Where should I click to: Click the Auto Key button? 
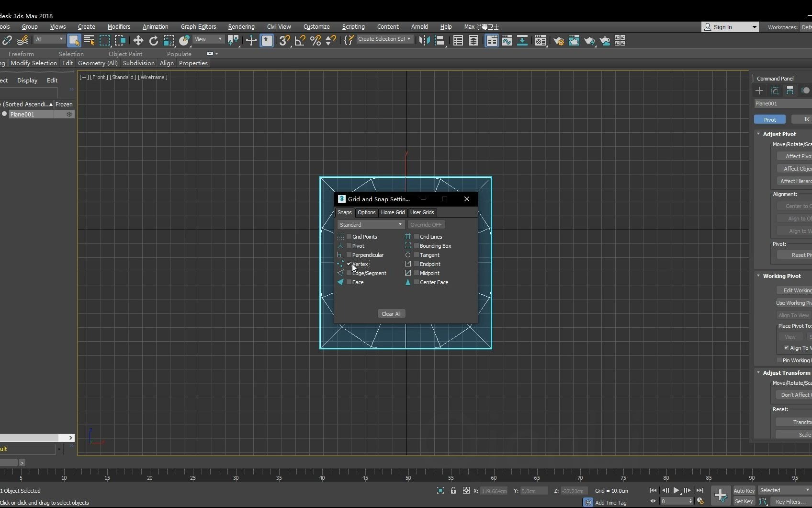(744, 490)
